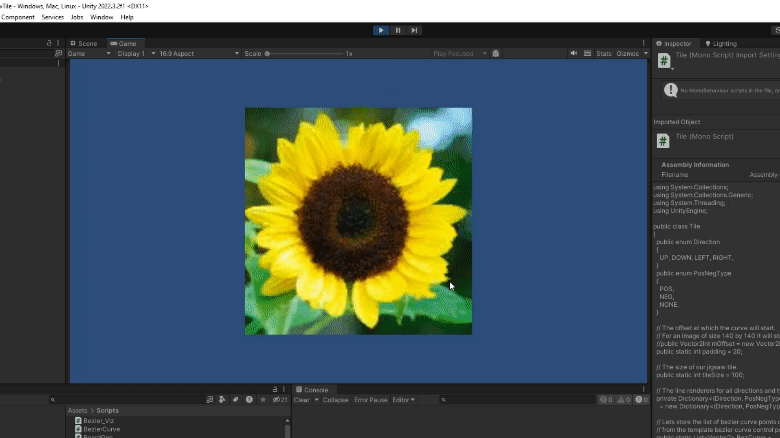Toggle the Game view shortcuts keyboard icon
780x438 pixels.
click(587, 53)
